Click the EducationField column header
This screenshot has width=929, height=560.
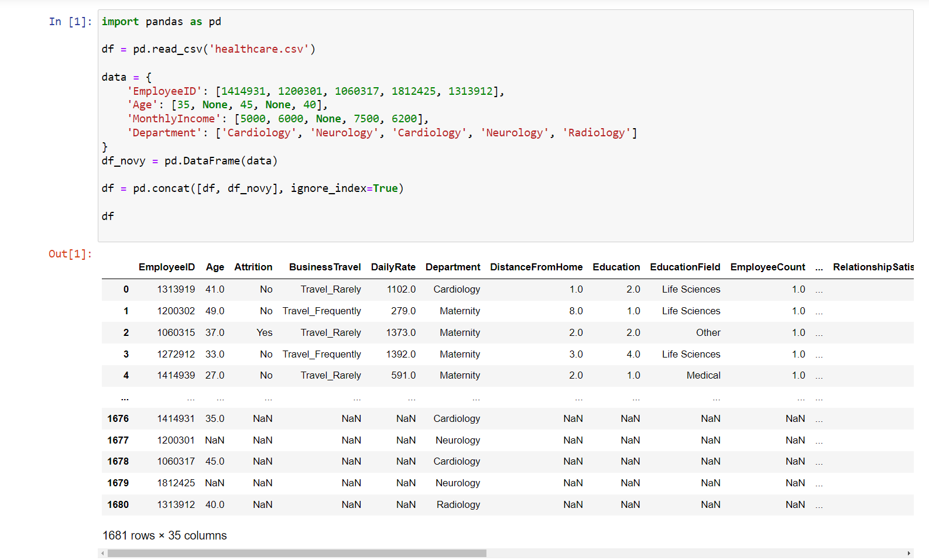click(x=685, y=267)
